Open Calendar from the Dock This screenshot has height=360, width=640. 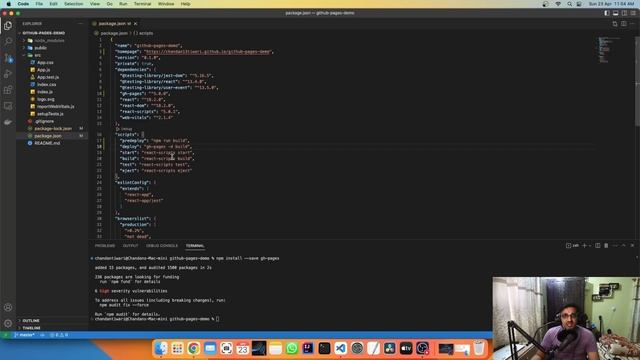(242, 348)
